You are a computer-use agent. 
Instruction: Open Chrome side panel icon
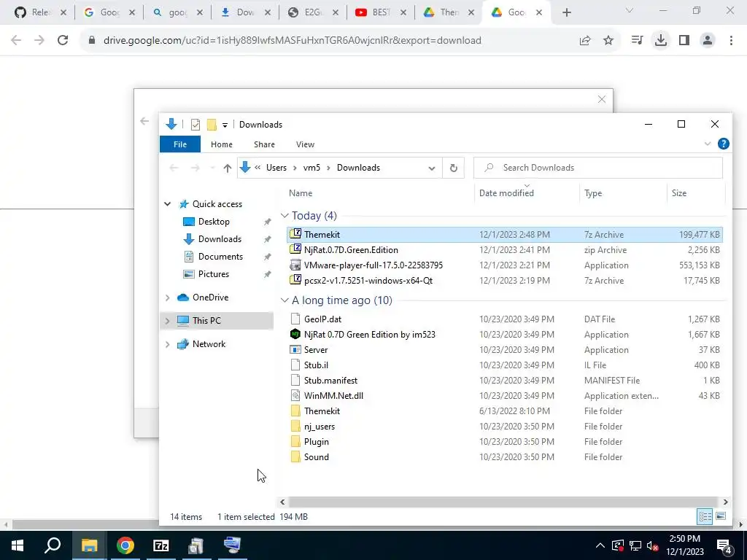pos(684,41)
